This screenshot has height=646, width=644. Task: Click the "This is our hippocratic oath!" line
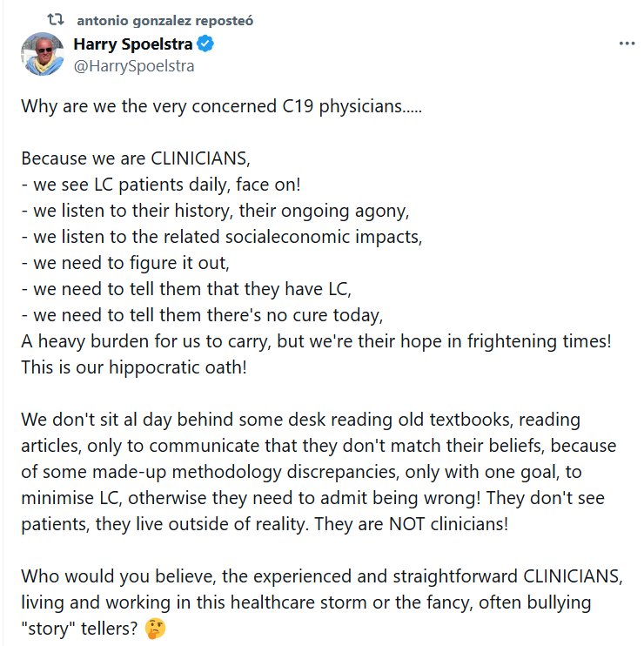click(x=134, y=366)
